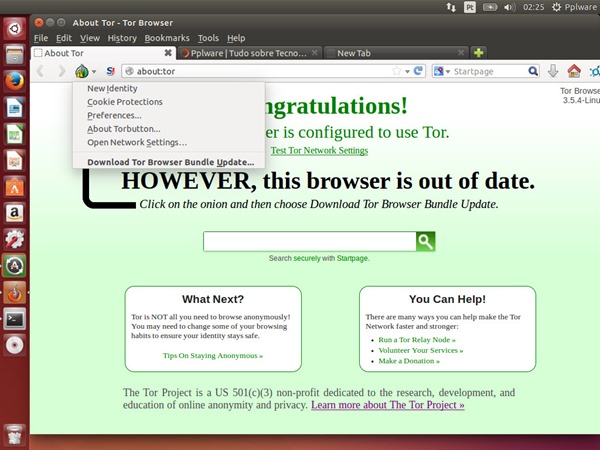The image size is (600, 450).
Task: Open Test Tor Network Settings link
Action: coord(319,150)
